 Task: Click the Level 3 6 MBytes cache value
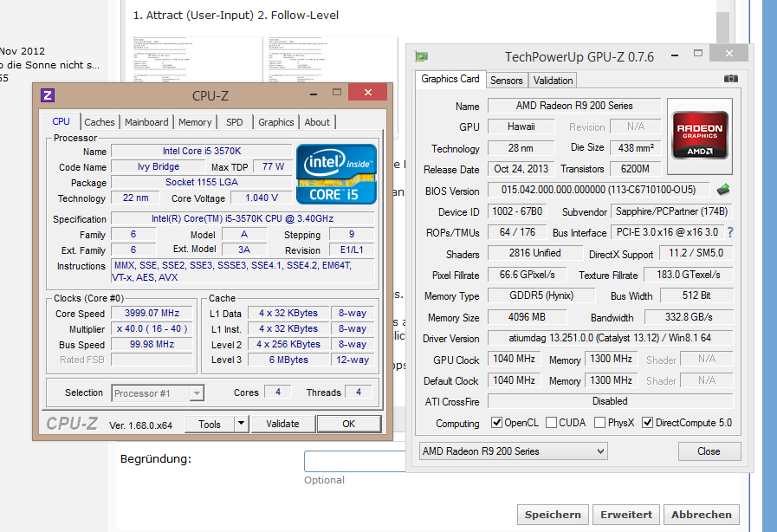(289, 360)
